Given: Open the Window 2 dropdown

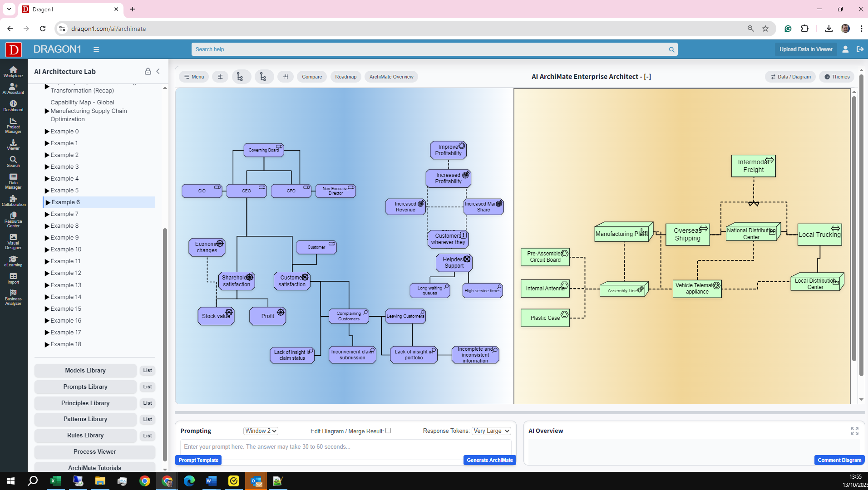Looking at the screenshot, I should pyautogui.click(x=261, y=431).
